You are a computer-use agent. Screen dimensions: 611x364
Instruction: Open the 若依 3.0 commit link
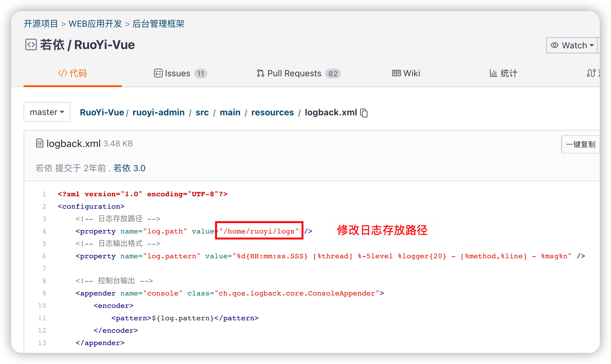(129, 168)
